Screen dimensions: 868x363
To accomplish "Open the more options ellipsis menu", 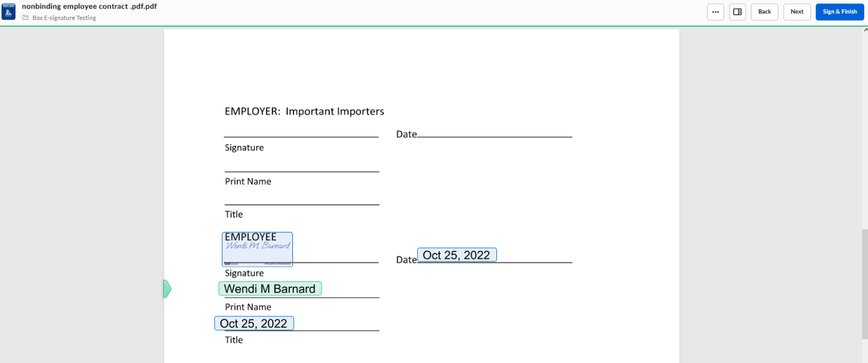I will (x=716, y=12).
